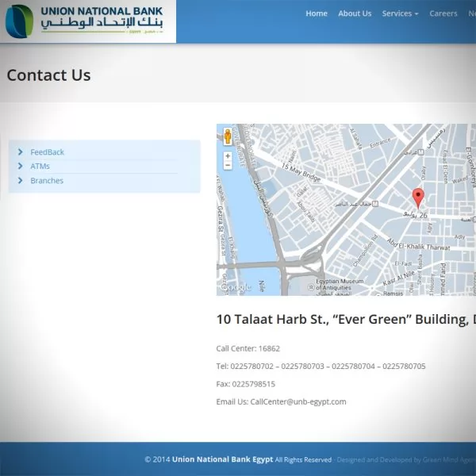Viewport: 476px width, 476px height.
Task: Click the Tel numbers line
Action: (x=321, y=367)
